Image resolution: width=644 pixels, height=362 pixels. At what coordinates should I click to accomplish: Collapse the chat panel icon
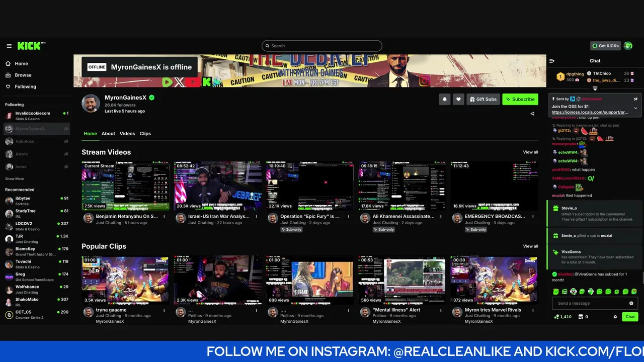click(x=552, y=61)
